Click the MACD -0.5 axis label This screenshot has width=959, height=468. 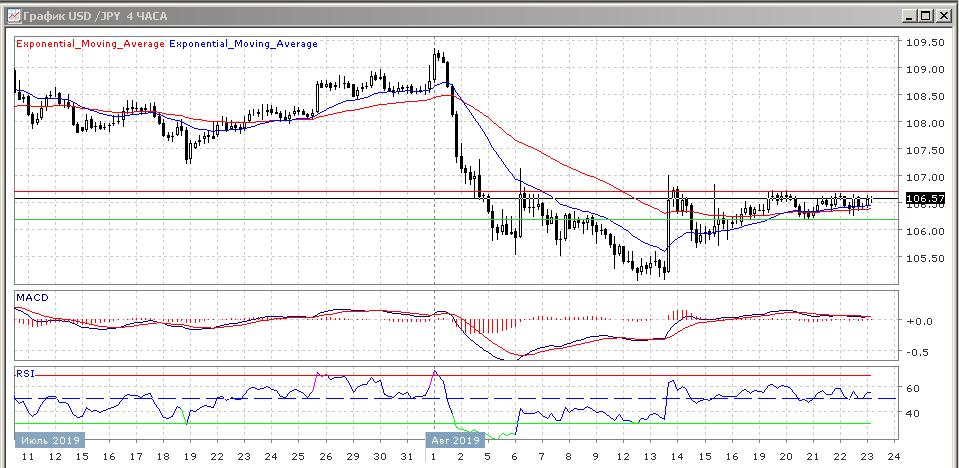pyautogui.click(x=918, y=352)
